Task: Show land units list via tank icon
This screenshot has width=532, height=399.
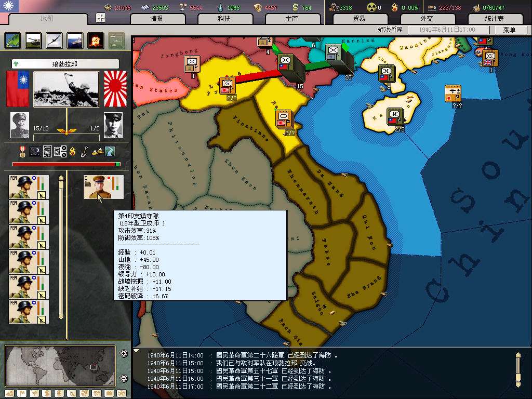Action: click(33, 41)
